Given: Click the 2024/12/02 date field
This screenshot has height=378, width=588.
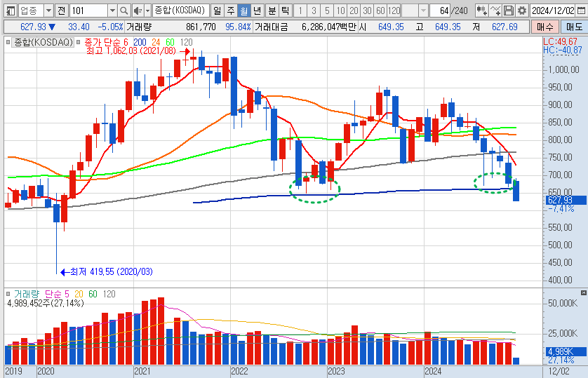Looking at the screenshot, I should 553,11.
